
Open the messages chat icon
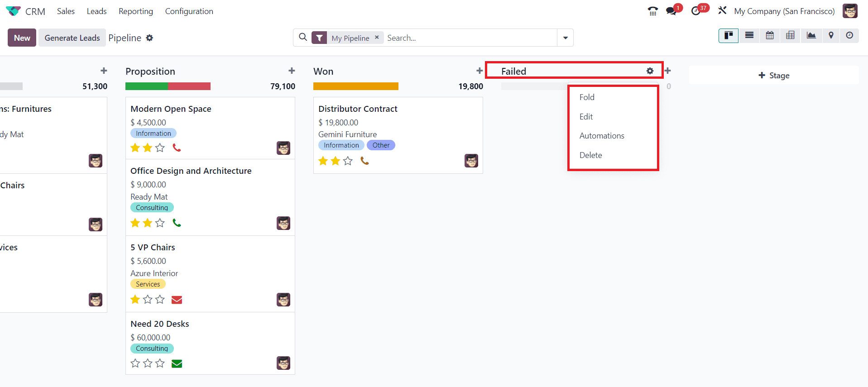[671, 11]
